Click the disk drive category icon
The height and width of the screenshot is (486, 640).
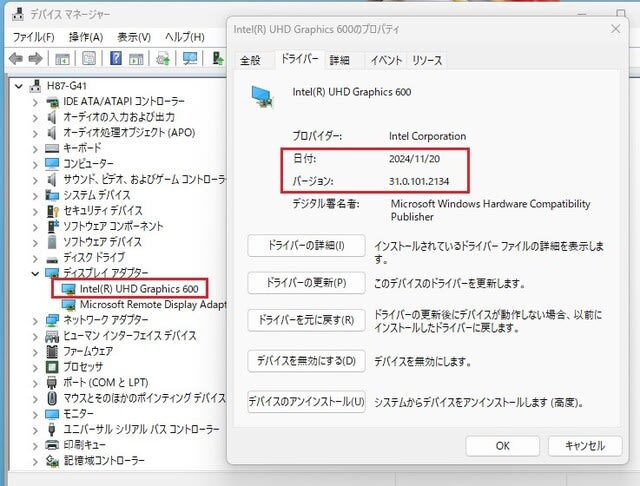52,260
